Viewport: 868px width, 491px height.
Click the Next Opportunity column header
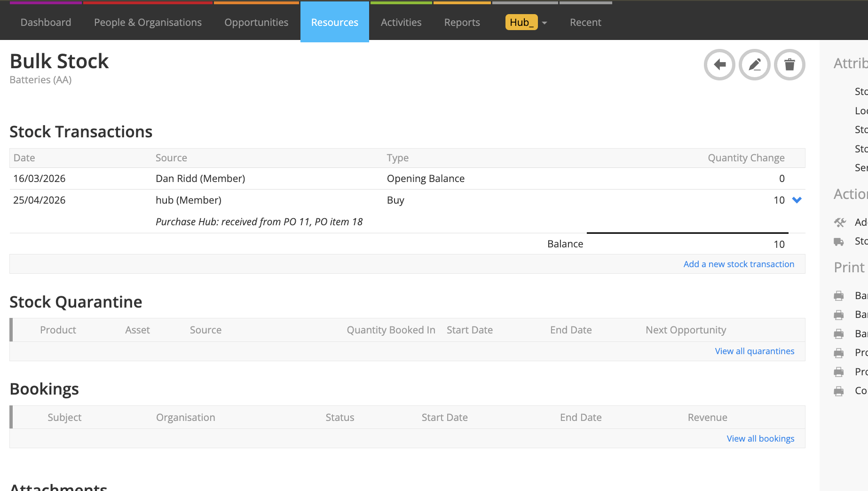686,330
